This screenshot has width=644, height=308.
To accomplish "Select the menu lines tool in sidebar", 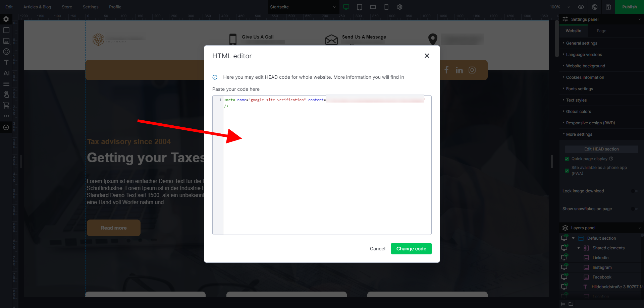I will click(6, 84).
